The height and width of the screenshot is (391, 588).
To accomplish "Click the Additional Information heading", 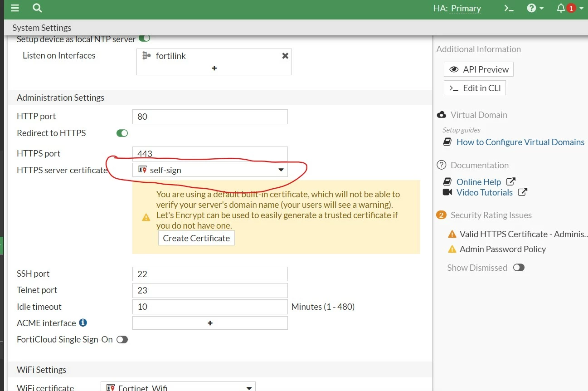I will coord(479,49).
